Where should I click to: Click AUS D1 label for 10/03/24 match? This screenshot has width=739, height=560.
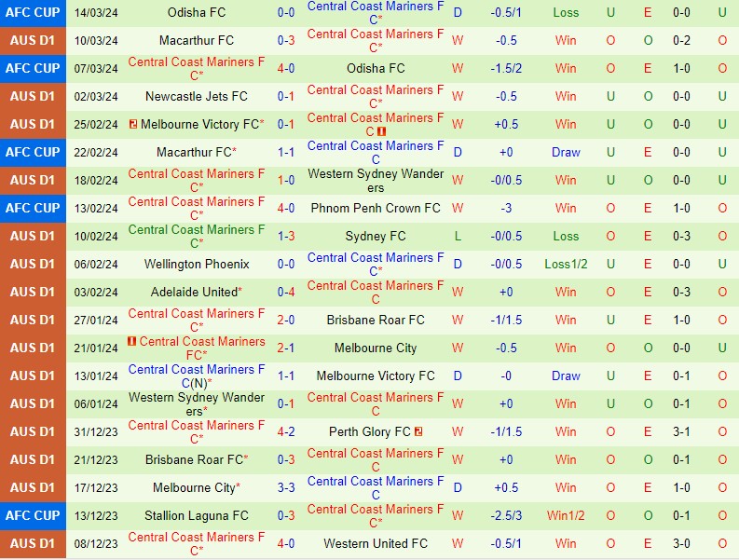(x=33, y=41)
